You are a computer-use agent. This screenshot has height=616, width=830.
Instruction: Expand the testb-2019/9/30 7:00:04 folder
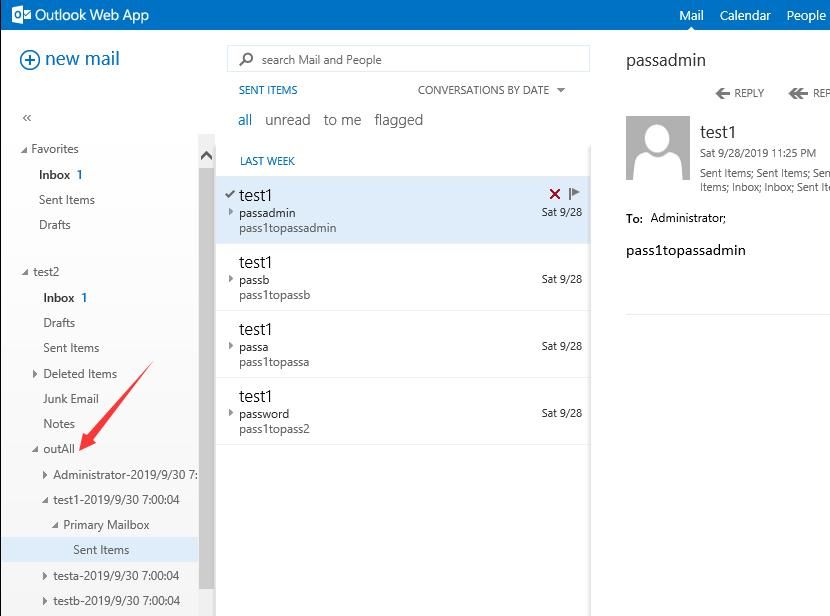[45, 601]
